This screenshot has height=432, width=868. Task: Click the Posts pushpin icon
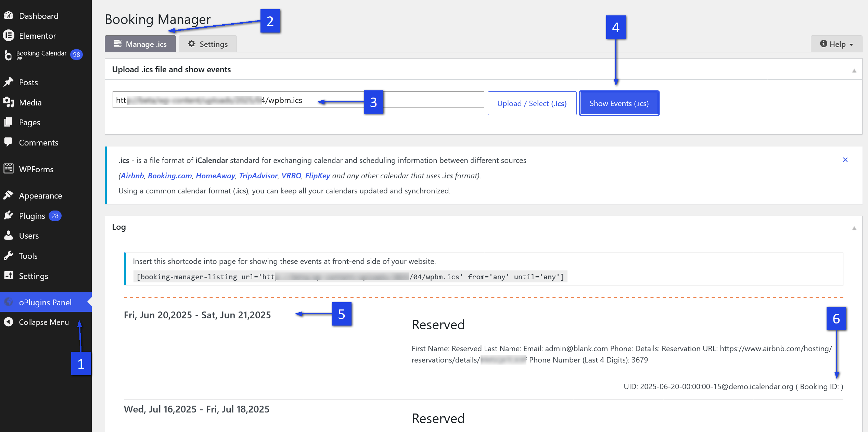[x=9, y=82]
